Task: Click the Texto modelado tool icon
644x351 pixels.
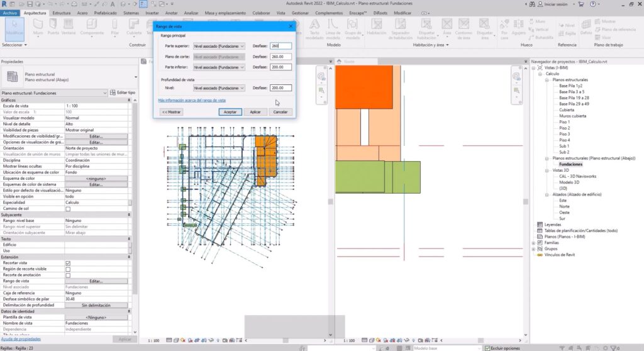Action: point(314,28)
